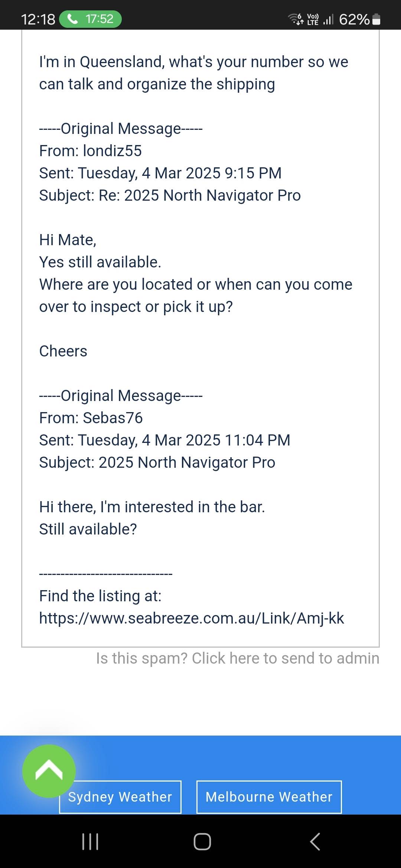Open the ongoing call indicator pill
The image size is (401, 868).
click(91, 19)
